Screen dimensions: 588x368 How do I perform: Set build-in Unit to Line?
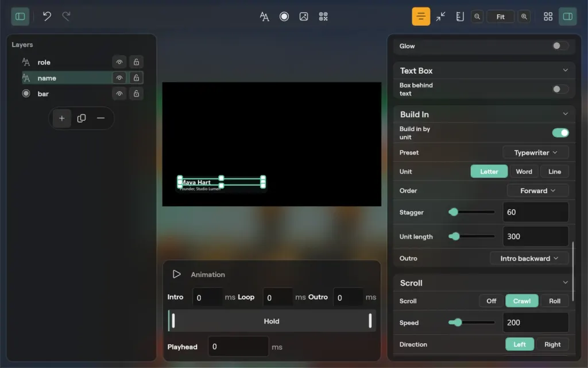tap(555, 171)
